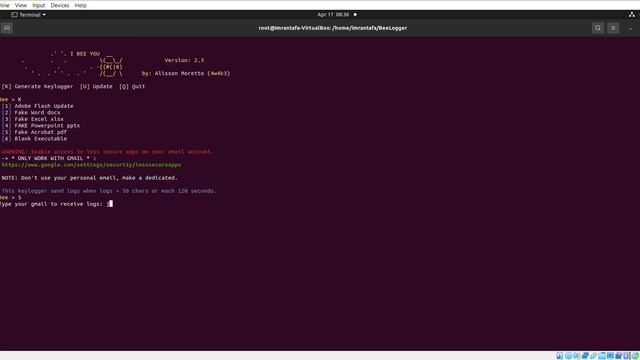Open the View menu
This screenshot has height=360, width=640.
coord(20,5)
